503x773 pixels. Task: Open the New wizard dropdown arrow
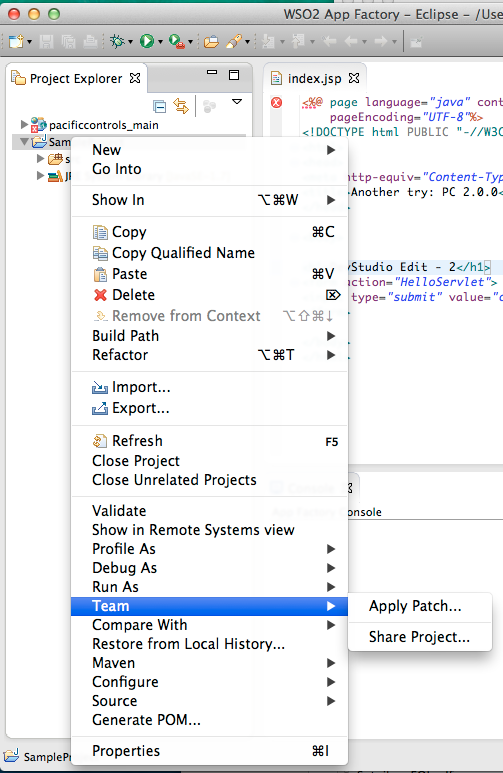30,42
